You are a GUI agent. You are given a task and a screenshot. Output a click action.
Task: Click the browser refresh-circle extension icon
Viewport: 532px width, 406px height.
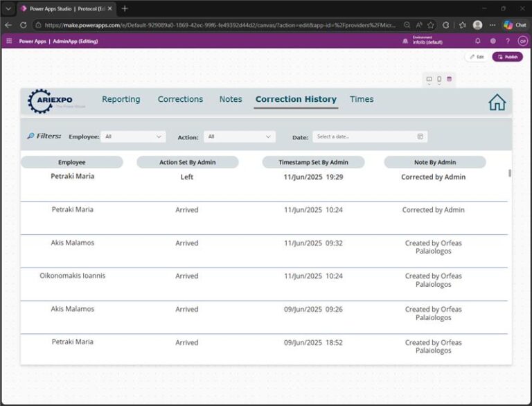pos(446,25)
